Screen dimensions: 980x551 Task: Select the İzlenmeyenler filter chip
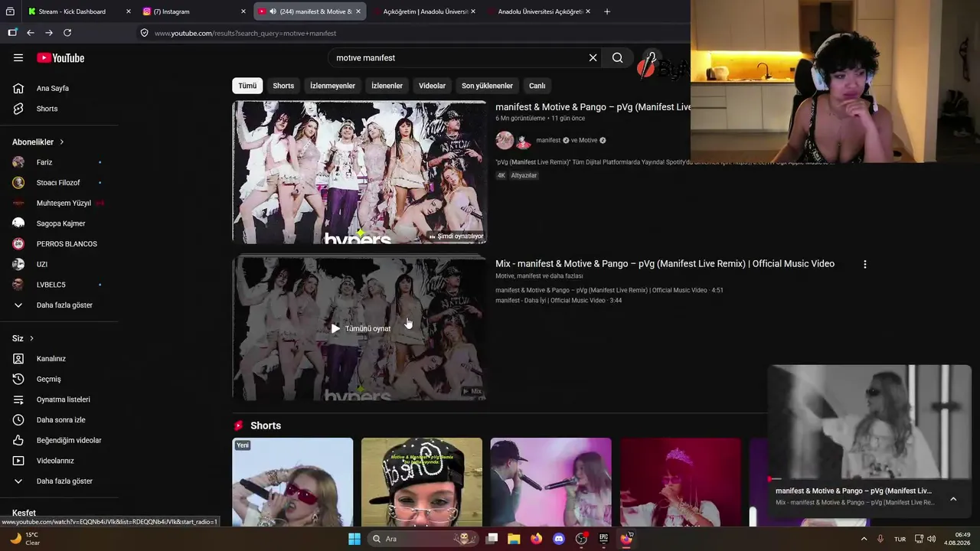point(332,86)
